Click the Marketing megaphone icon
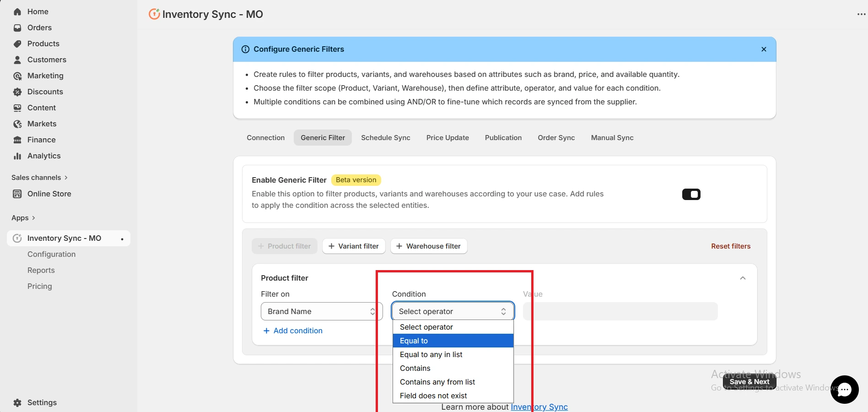 tap(17, 76)
